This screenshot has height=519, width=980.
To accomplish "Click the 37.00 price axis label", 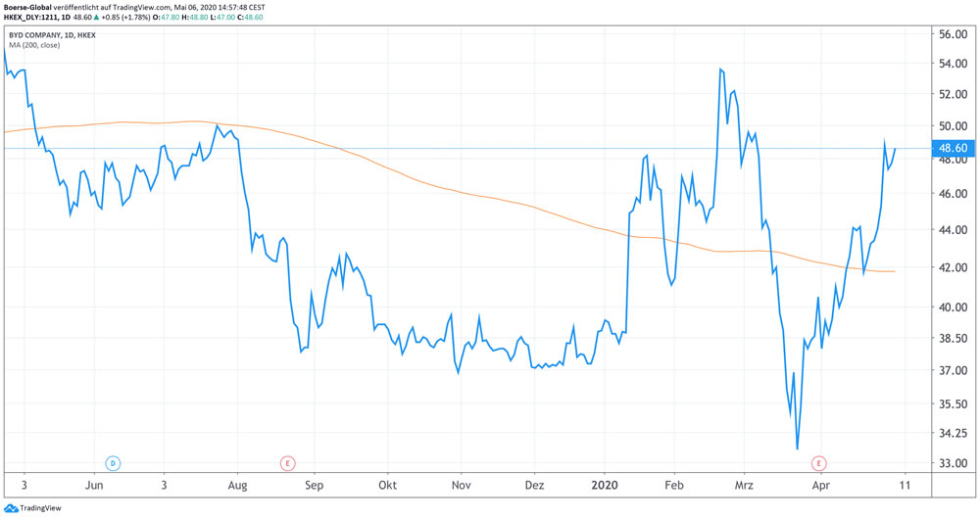I will (954, 370).
